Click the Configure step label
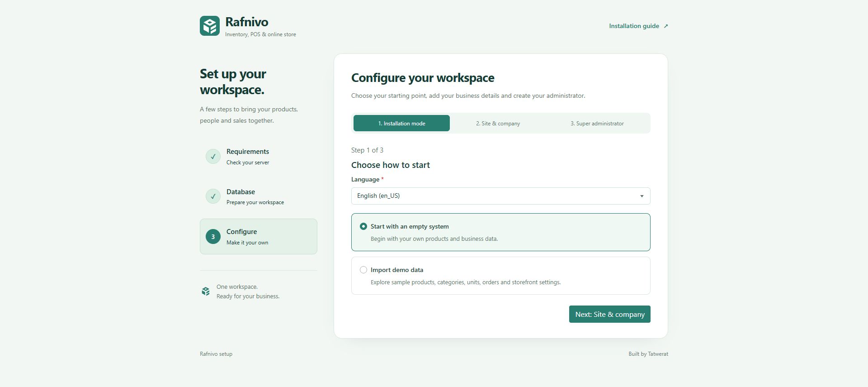Viewport: 868px width, 387px height. pyautogui.click(x=241, y=232)
